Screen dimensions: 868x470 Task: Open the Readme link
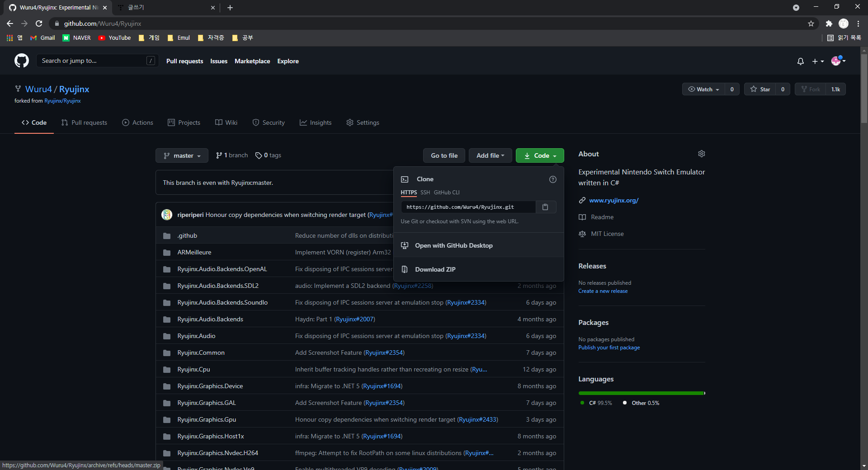pos(602,217)
